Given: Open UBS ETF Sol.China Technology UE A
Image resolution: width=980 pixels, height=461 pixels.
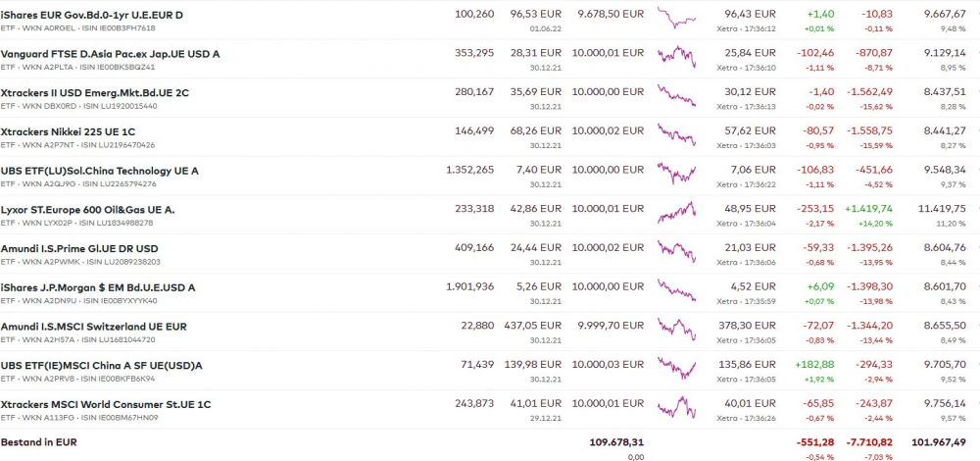Looking at the screenshot, I should coord(99,171).
